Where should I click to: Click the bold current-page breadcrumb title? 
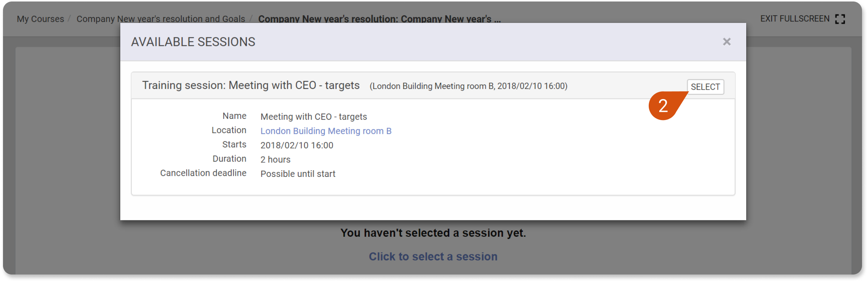click(379, 19)
